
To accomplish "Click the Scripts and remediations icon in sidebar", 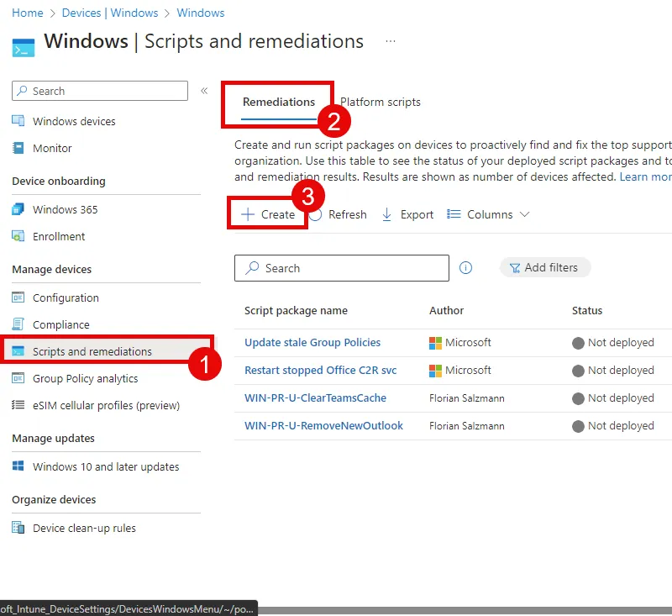I will click(18, 351).
